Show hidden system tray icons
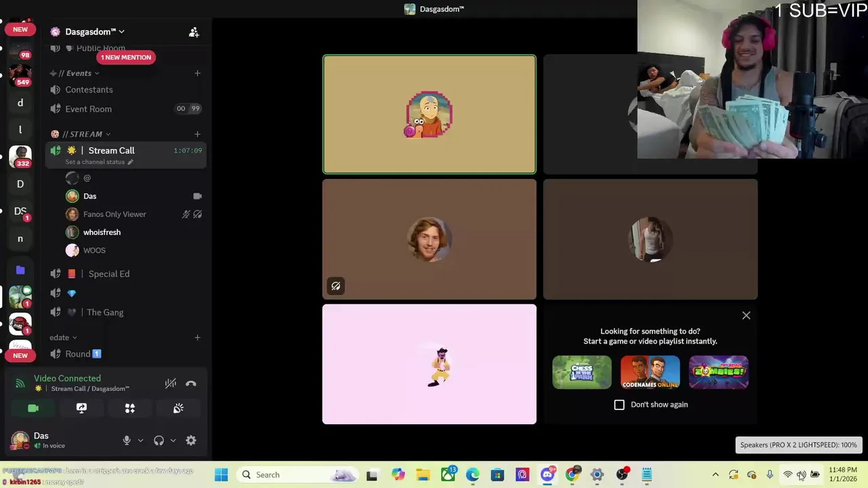 (715, 475)
